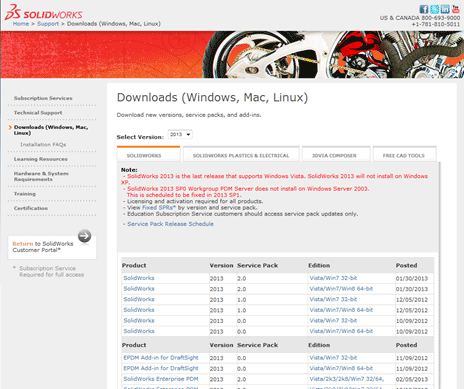
Task: Open Vista/Win7 32-bit edition for SP 2.0
Action: (333, 278)
